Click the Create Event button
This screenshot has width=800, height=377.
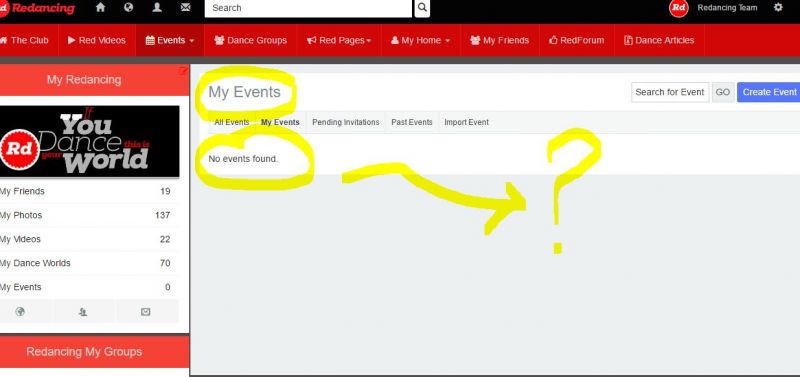point(769,92)
